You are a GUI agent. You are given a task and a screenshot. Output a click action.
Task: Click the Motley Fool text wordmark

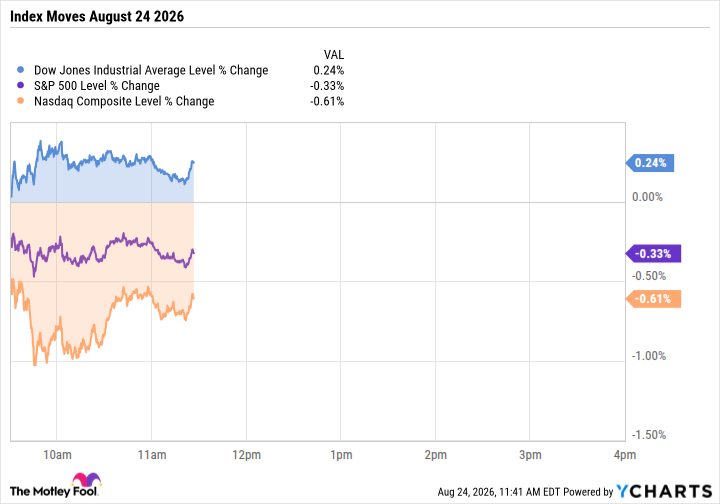(x=54, y=491)
